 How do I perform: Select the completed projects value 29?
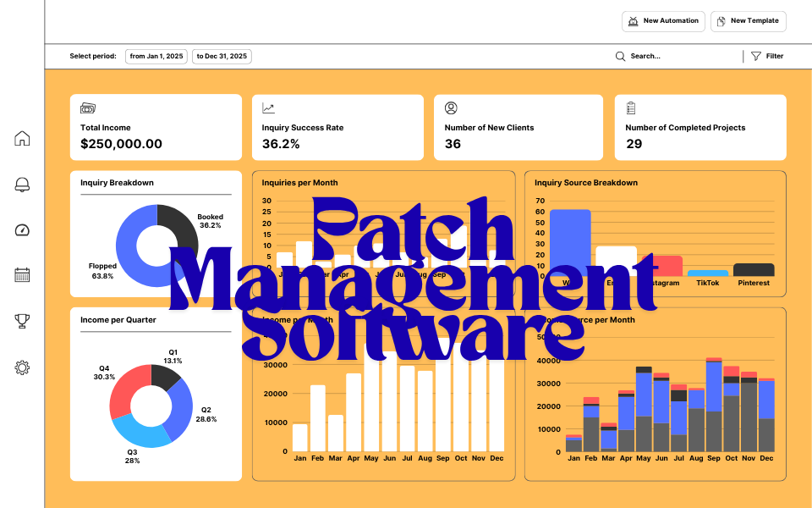point(634,144)
